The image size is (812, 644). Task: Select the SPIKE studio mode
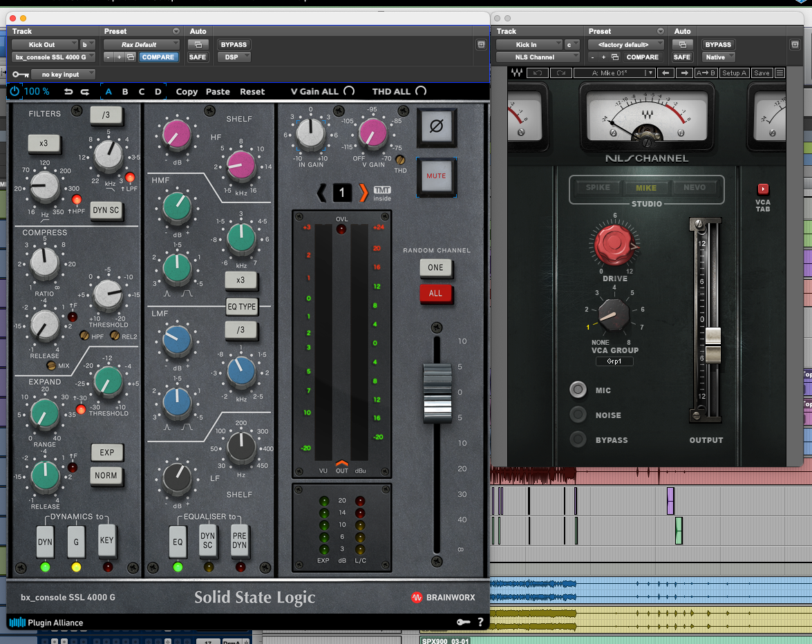(598, 187)
